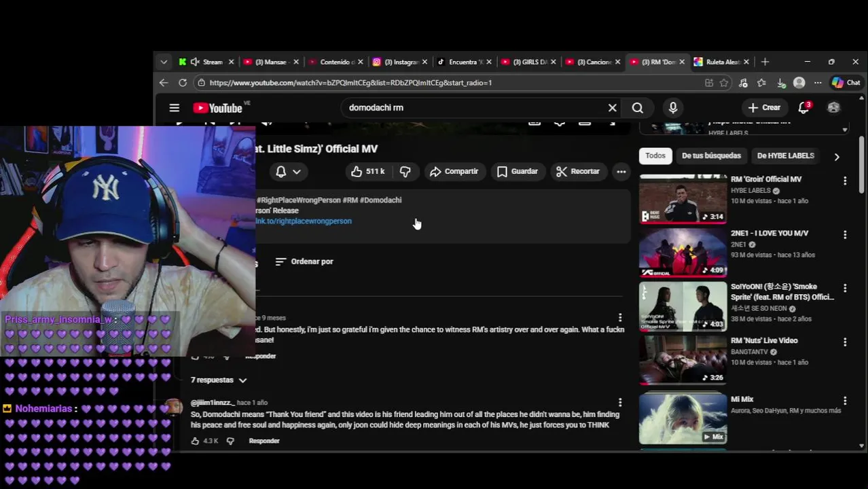Screen dimensions: 868x489
Task: Open the browser profile icon
Action: 799,83
